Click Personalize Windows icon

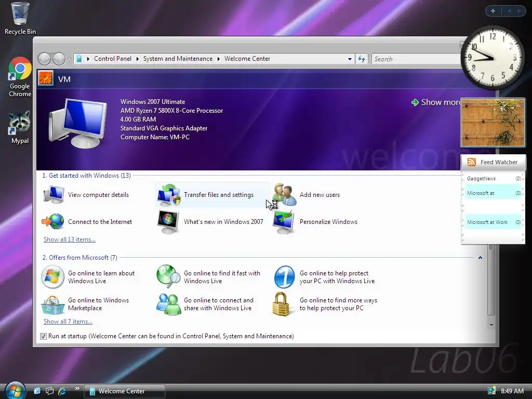[284, 222]
